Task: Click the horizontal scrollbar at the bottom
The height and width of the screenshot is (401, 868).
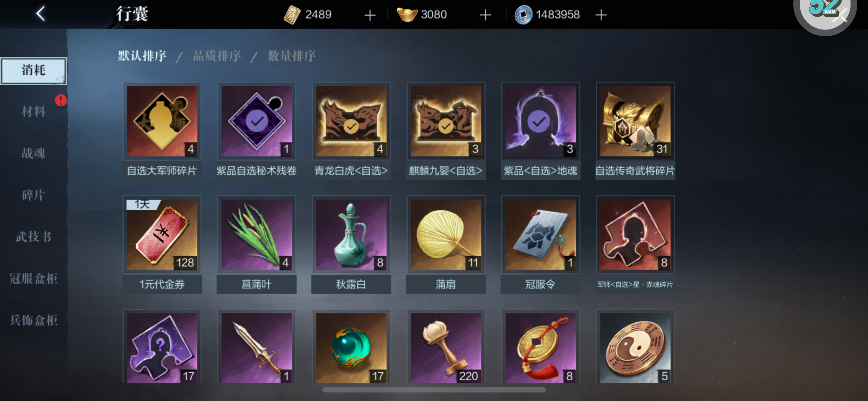Action: tap(434, 390)
